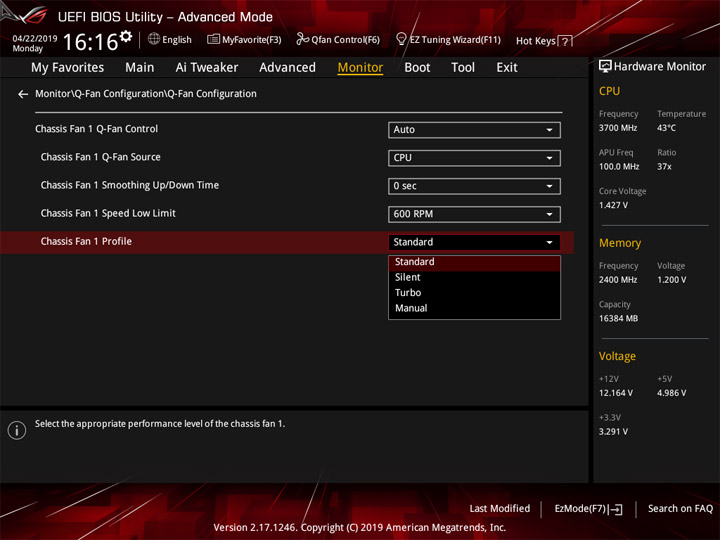720x540 pixels.
Task: Click Last Modified button
Action: tap(500, 509)
